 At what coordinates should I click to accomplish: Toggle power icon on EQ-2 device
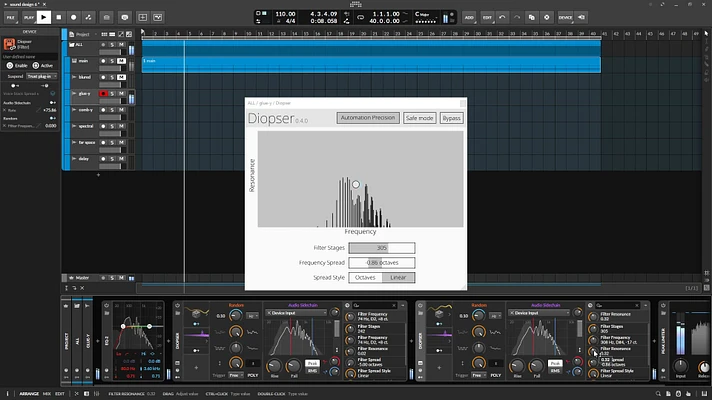pyautogui.click(x=107, y=306)
